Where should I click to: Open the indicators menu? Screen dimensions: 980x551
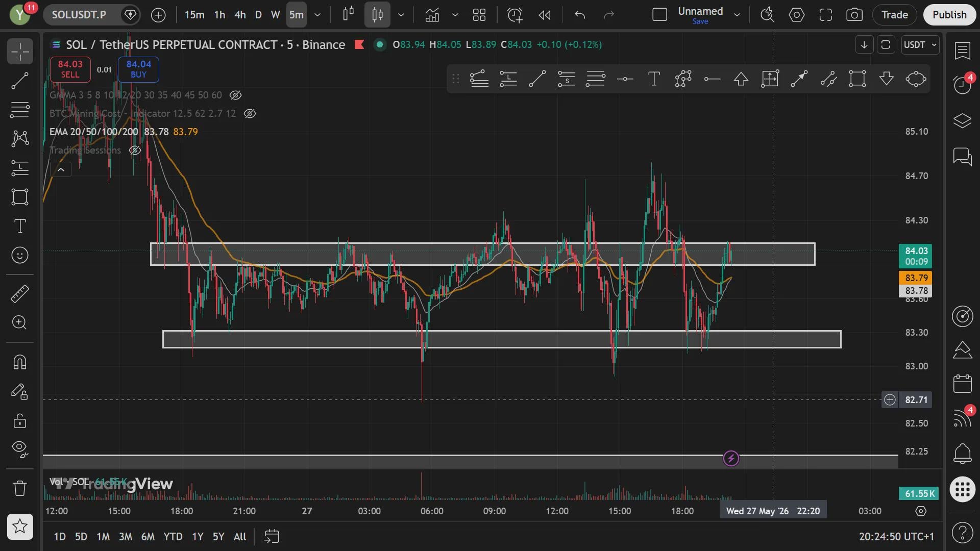(432, 15)
